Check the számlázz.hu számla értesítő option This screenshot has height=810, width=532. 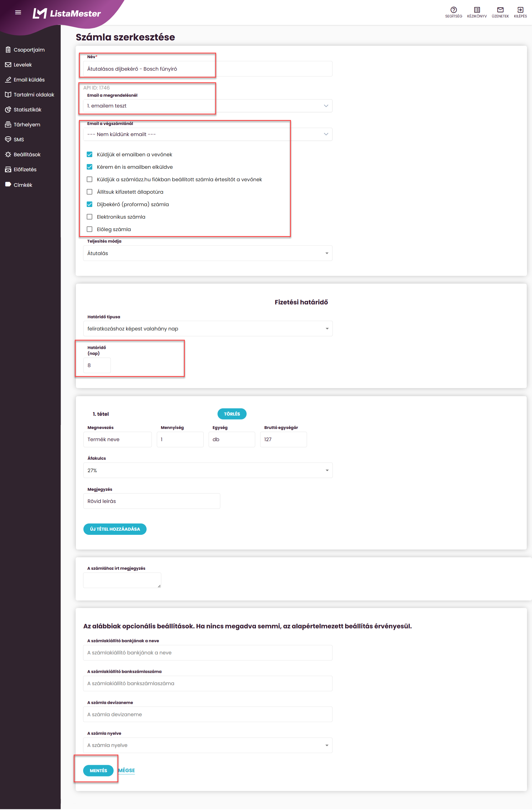[x=89, y=179]
